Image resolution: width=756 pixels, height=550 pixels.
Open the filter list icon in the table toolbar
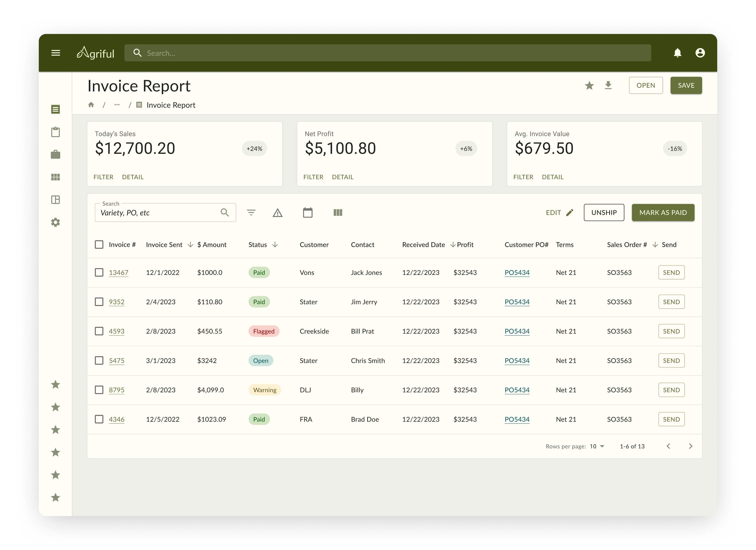click(x=251, y=212)
